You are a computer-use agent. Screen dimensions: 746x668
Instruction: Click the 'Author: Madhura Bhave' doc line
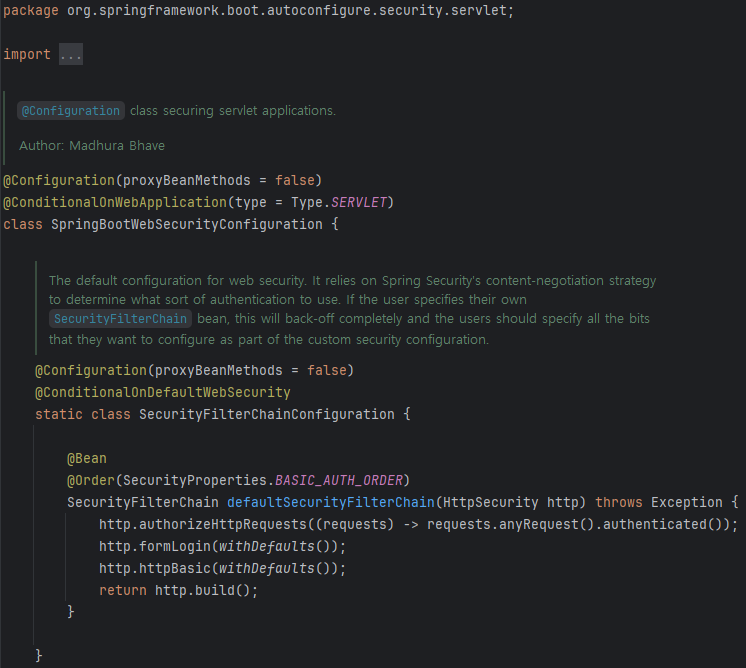[92, 146]
